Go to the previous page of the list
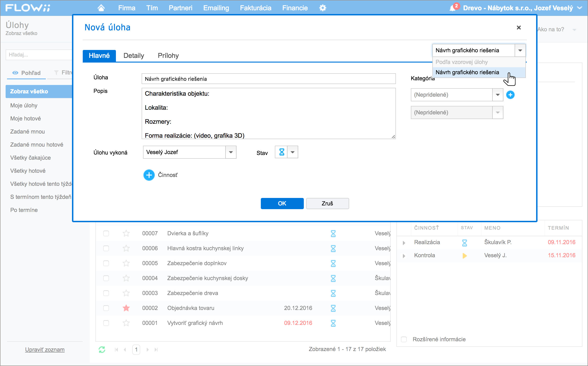The width and height of the screenshot is (588, 366). tap(125, 349)
